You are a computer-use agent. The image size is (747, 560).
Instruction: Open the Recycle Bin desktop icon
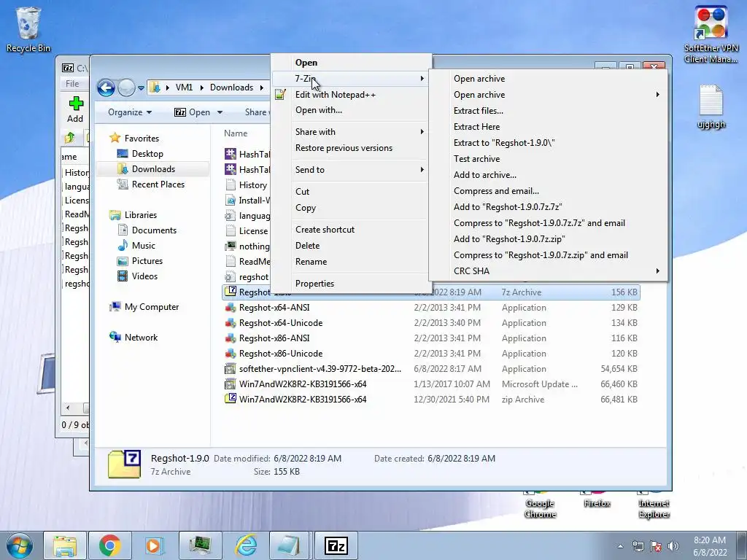(x=28, y=28)
